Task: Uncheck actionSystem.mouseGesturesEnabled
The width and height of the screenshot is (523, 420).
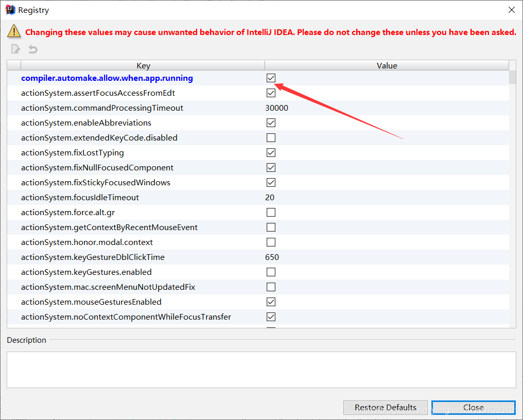Action: (x=271, y=302)
